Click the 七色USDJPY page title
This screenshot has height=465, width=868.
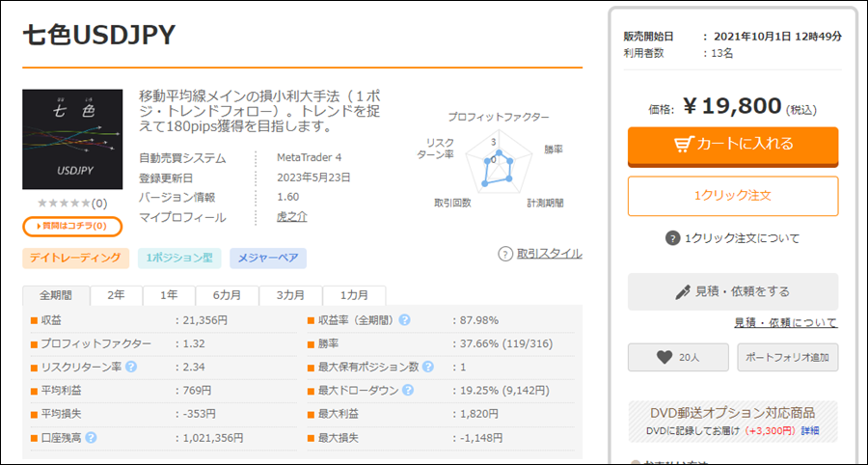click(99, 36)
